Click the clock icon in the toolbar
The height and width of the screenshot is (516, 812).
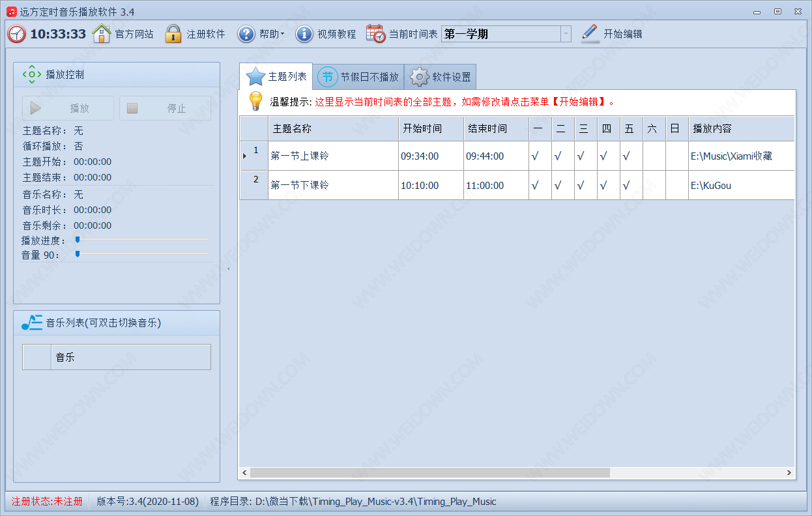17,34
